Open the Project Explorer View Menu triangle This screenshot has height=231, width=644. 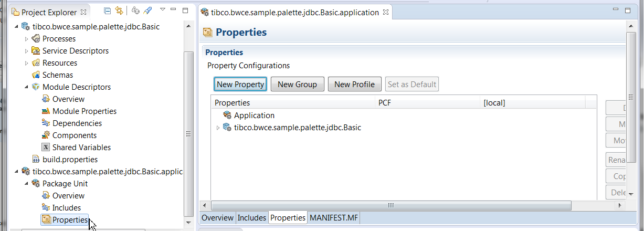point(162,9)
